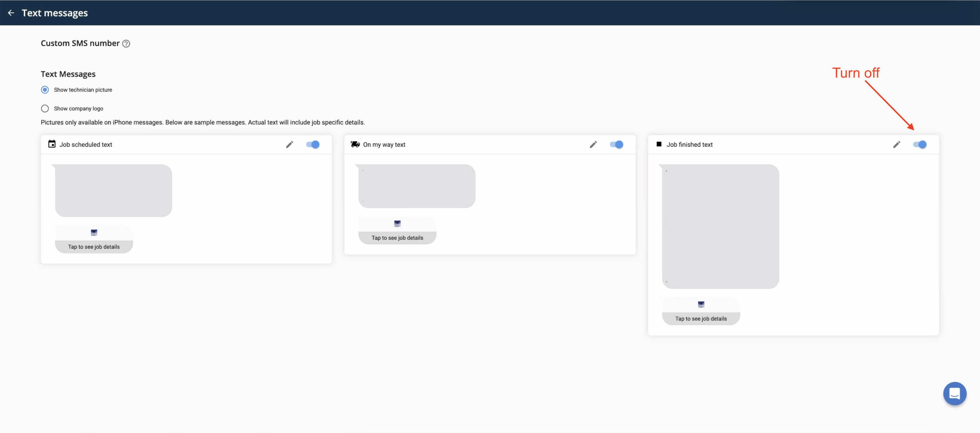This screenshot has height=433, width=980.
Task: Select Show company logo option
Action: pyautogui.click(x=45, y=109)
